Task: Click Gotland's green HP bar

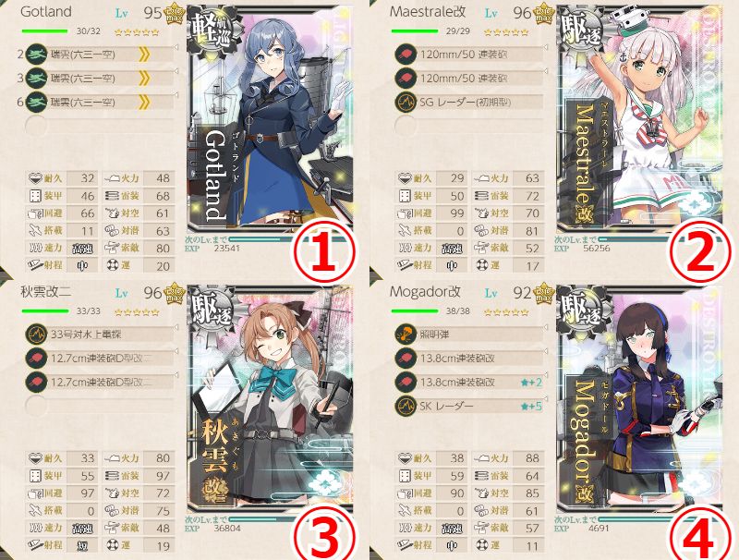Action: point(44,31)
